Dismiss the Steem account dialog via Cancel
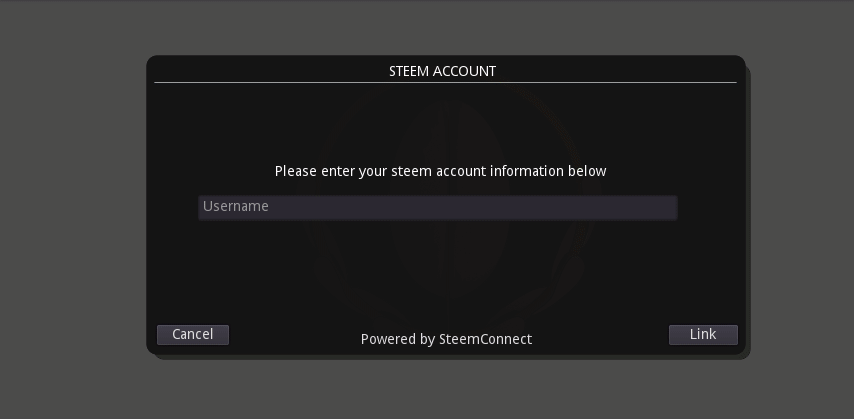 [193, 335]
